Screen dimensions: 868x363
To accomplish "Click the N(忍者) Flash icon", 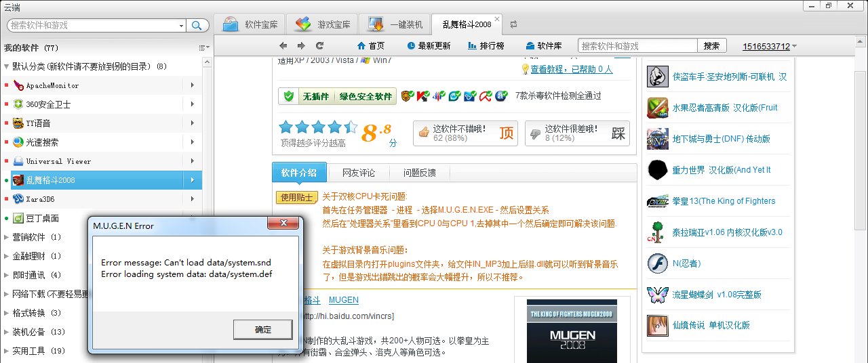I will coord(658,263).
